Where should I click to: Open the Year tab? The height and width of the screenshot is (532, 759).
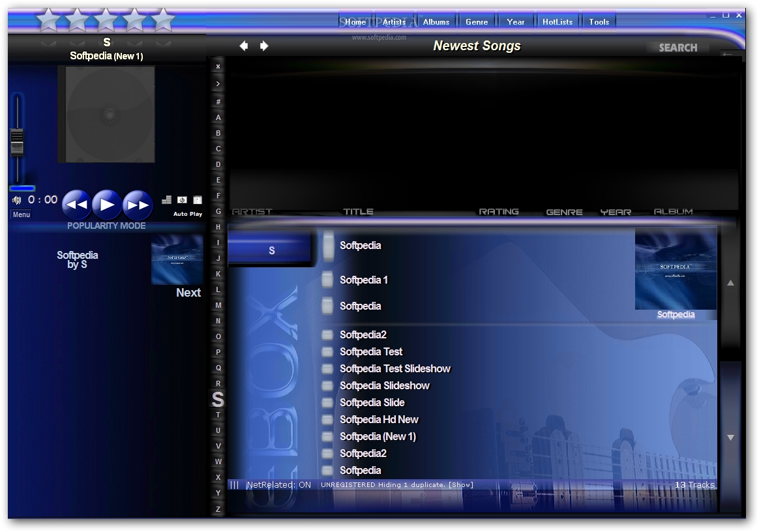[x=516, y=22]
